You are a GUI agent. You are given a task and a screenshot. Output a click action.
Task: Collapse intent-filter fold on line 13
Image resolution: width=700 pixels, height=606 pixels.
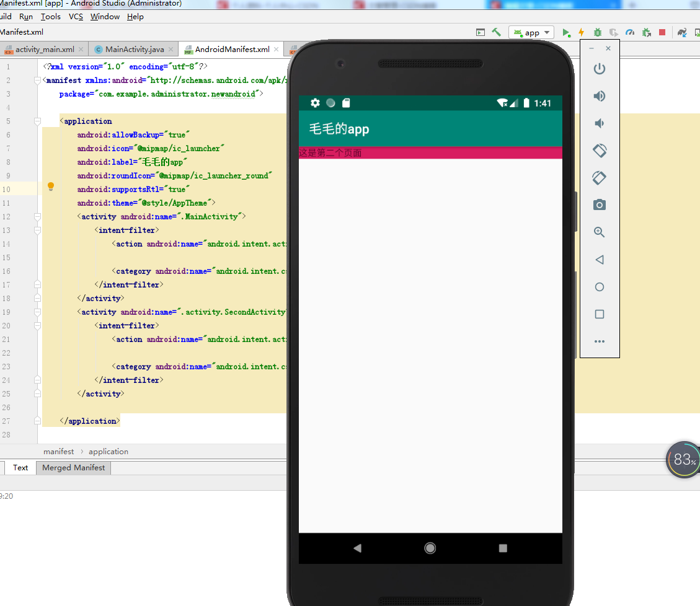click(37, 231)
